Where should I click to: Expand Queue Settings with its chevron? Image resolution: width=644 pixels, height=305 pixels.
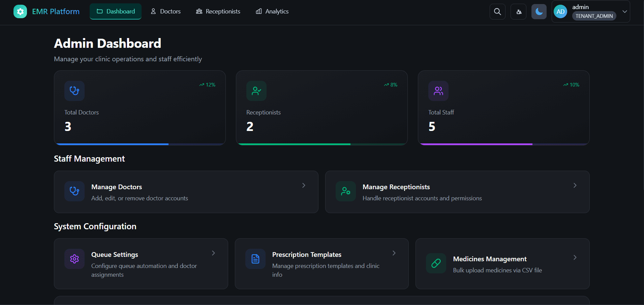click(213, 253)
